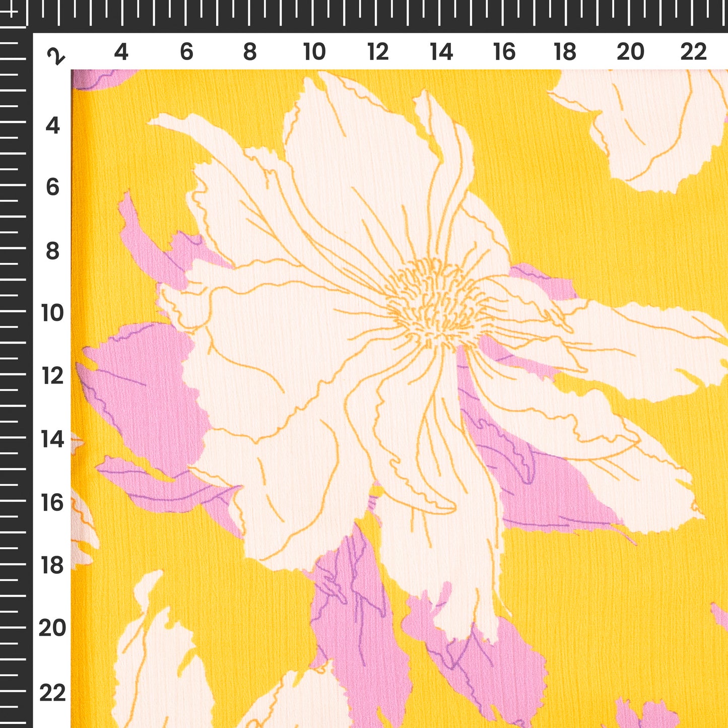The height and width of the screenshot is (728, 728).
Task: Click the 20 label on the left ruler
Action: [x=52, y=628]
